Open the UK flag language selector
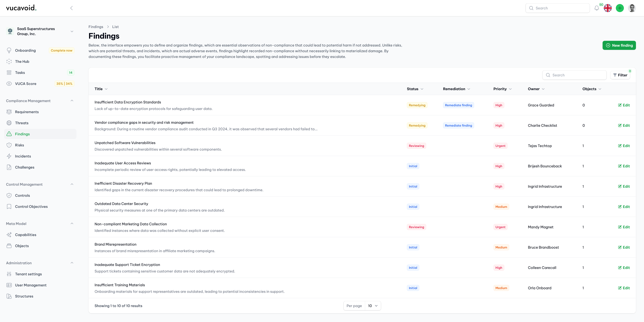 tap(608, 8)
